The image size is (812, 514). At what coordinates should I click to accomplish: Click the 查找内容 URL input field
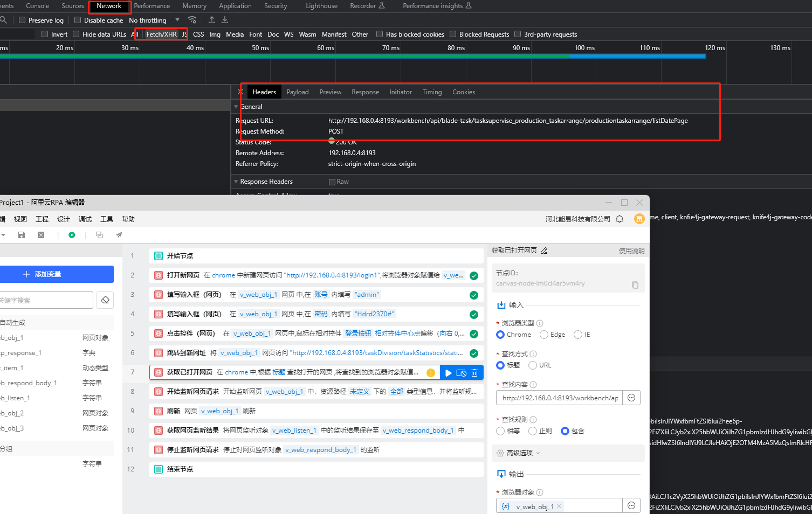point(560,398)
